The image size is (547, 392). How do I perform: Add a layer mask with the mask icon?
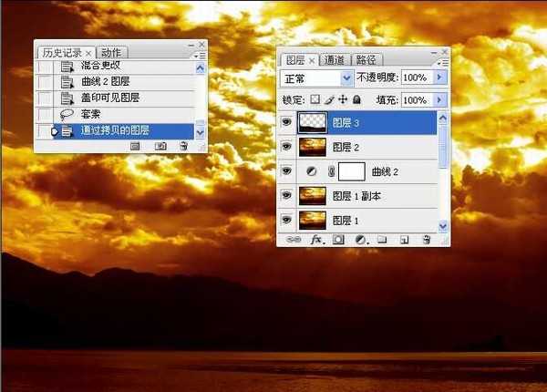(x=337, y=239)
